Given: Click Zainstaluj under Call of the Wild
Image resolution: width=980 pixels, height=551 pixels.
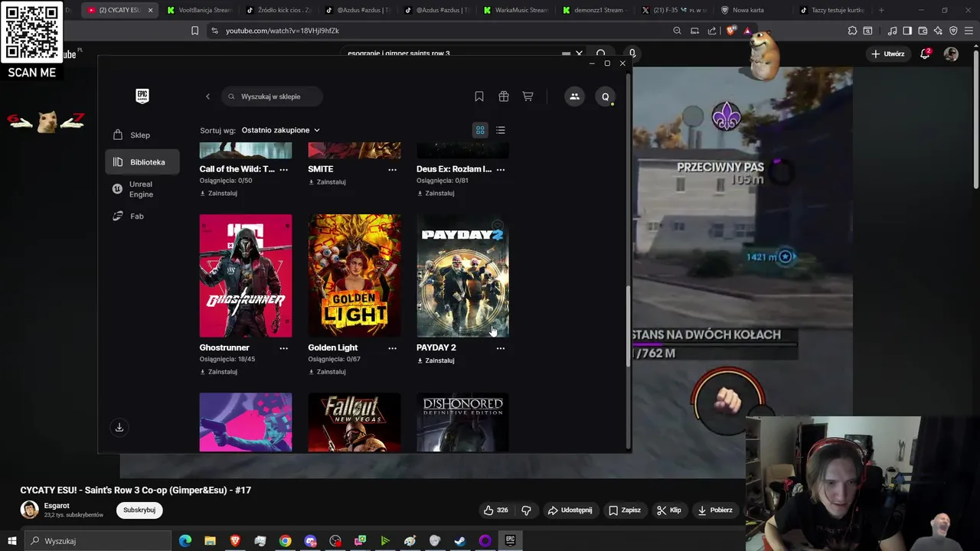Looking at the screenshot, I should tap(219, 194).
